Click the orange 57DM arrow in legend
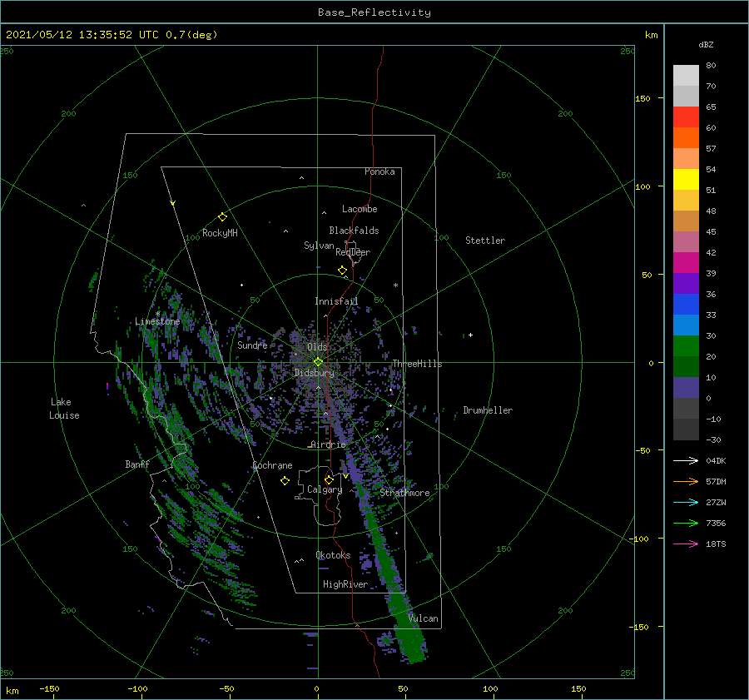Viewport: 749px width, 700px height. click(x=686, y=482)
